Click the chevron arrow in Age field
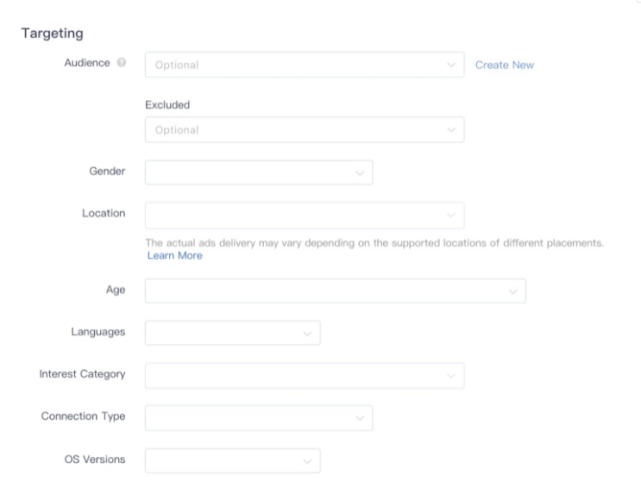The width and height of the screenshot is (641, 494). (513, 291)
